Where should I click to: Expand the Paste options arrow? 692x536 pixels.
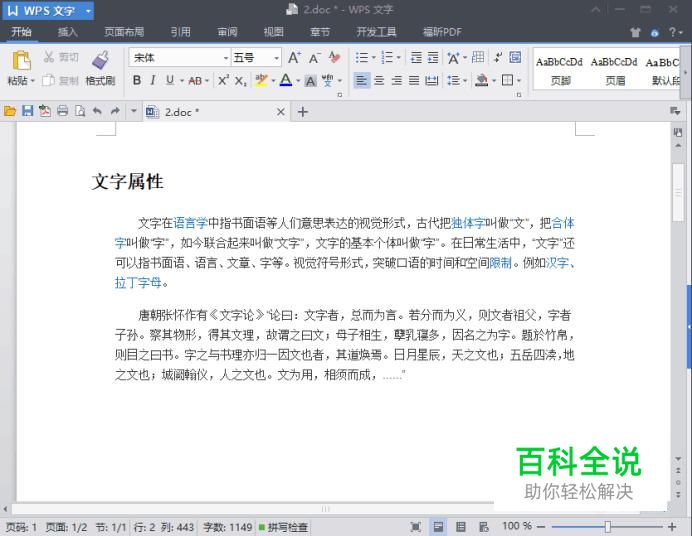click(32, 81)
